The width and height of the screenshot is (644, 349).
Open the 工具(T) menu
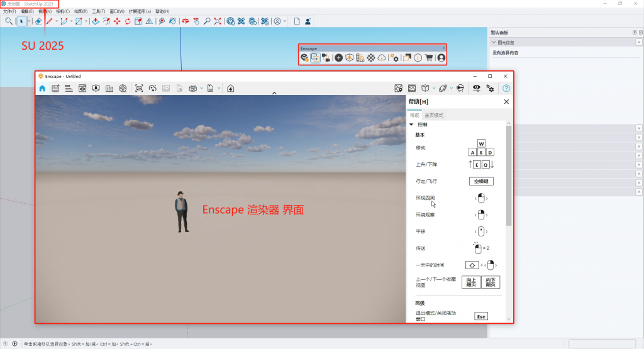point(99,11)
